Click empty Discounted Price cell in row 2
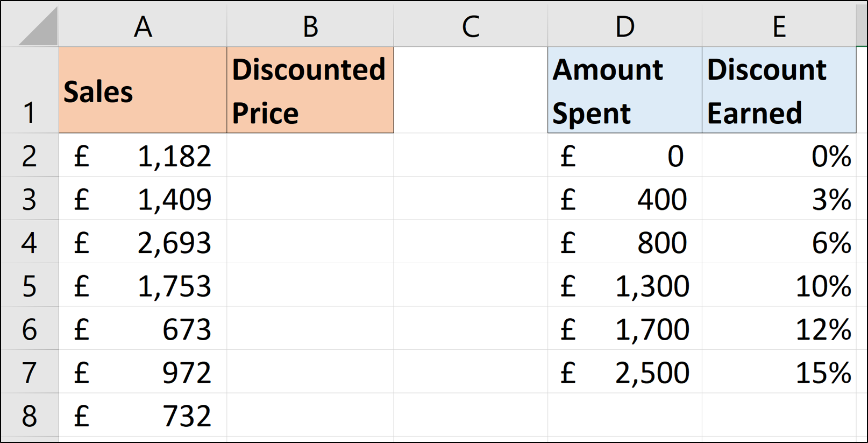The height and width of the screenshot is (443, 868). click(310, 156)
